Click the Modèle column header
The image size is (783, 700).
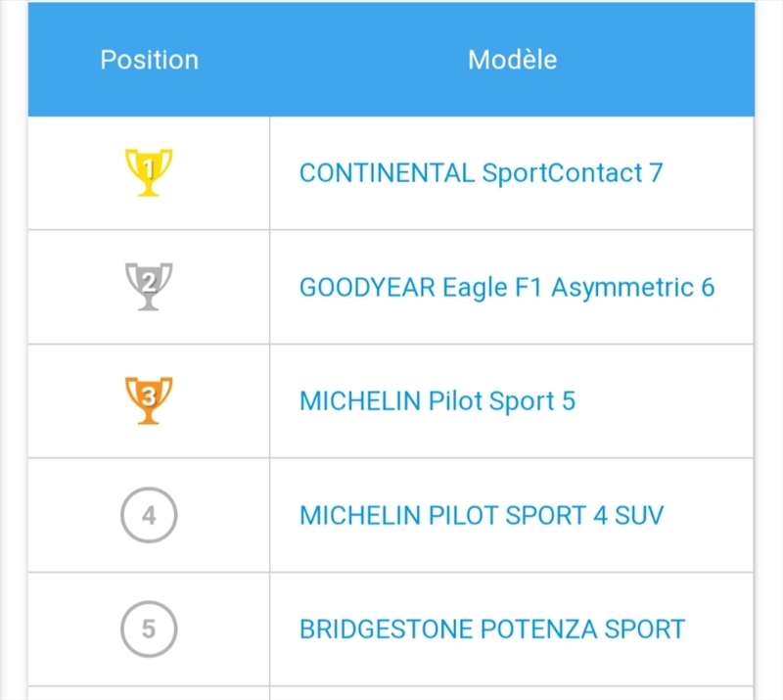pyautogui.click(x=512, y=60)
